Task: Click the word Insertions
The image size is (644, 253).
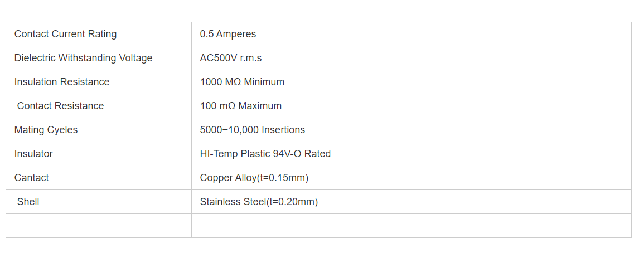Action: 283,130
